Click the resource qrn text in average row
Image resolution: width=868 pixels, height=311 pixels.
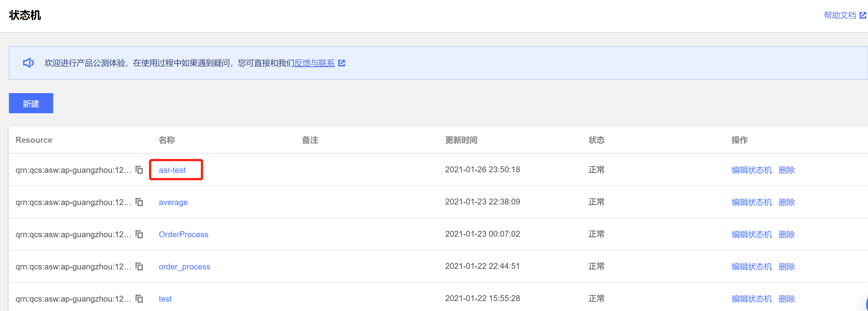click(73, 202)
